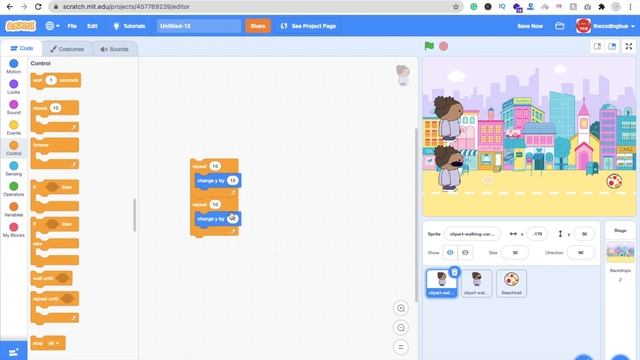Open My Stuff folder icon
This screenshot has height=360, width=640.
(560, 26)
